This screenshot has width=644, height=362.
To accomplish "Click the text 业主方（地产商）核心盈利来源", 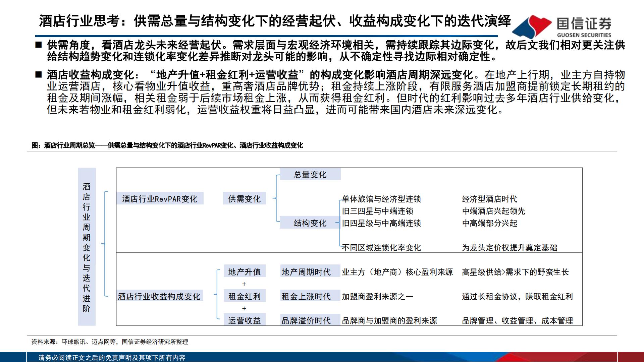I will [x=397, y=272].
